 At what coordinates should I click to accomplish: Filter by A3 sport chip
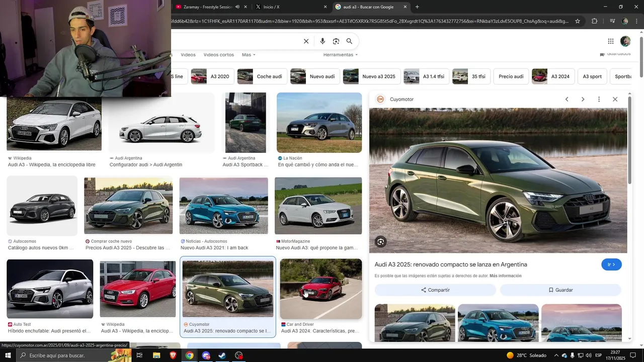click(x=592, y=76)
